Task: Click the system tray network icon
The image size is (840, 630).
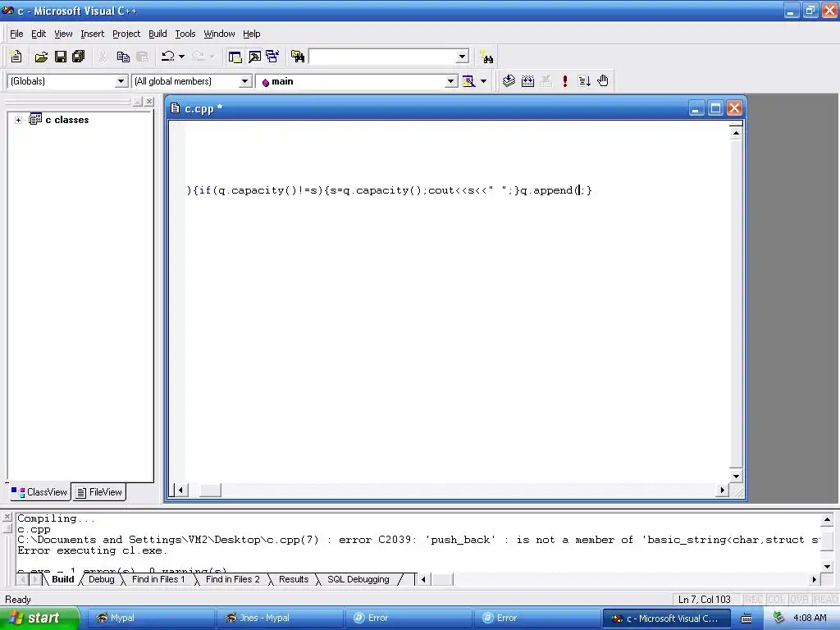Action: click(778, 619)
